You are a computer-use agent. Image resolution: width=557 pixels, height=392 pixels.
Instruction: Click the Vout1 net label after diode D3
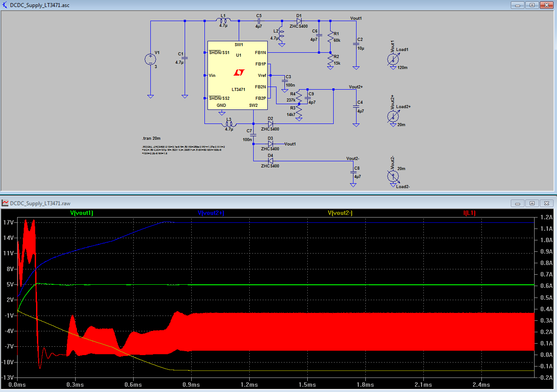290,144
